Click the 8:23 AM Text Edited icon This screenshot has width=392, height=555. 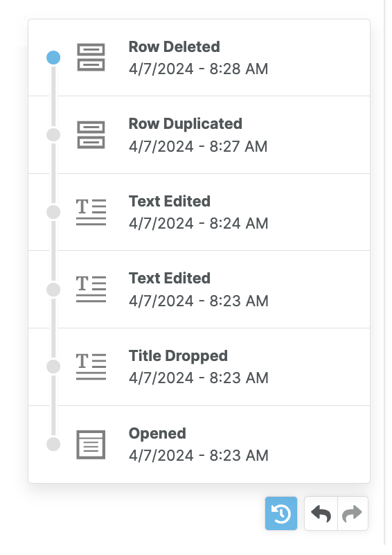(x=91, y=289)
